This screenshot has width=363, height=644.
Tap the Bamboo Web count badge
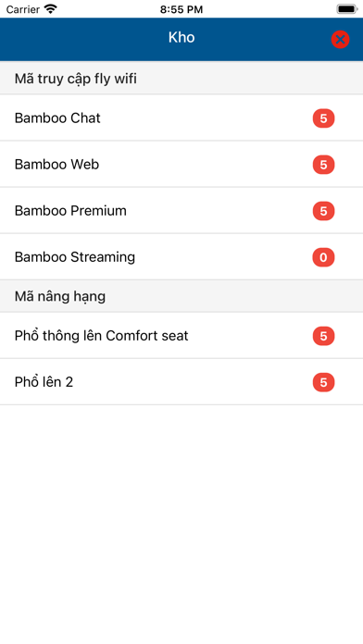click(x=323, y=165)
